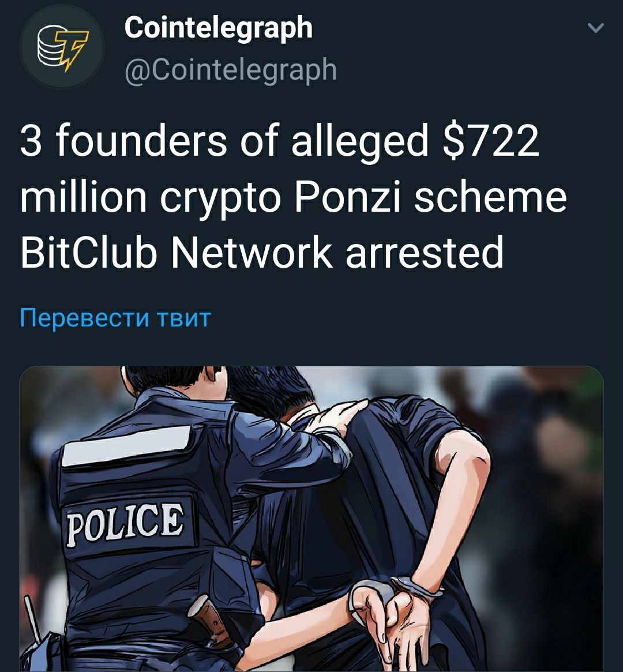Expand the tweet options chevron

coord(595,28)
